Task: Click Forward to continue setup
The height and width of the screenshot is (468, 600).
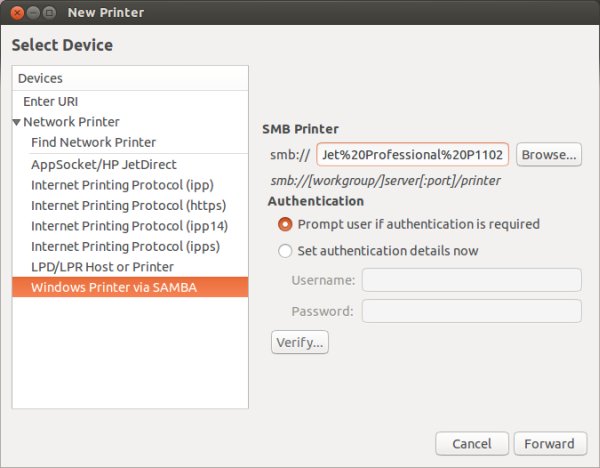Action: [549, 443]
